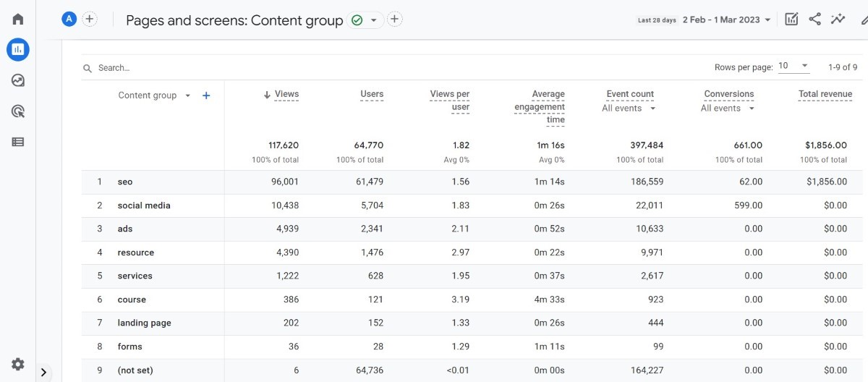868x382 pixels.
Task: Click the $1,856.00 revenue cell for seo
Action: [827, 182]
